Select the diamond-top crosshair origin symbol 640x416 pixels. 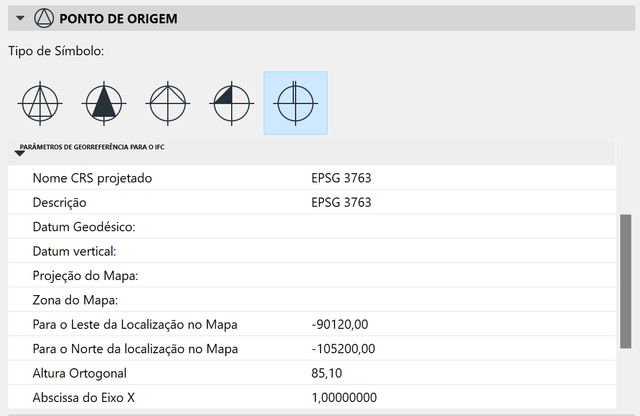click(168, 103)
